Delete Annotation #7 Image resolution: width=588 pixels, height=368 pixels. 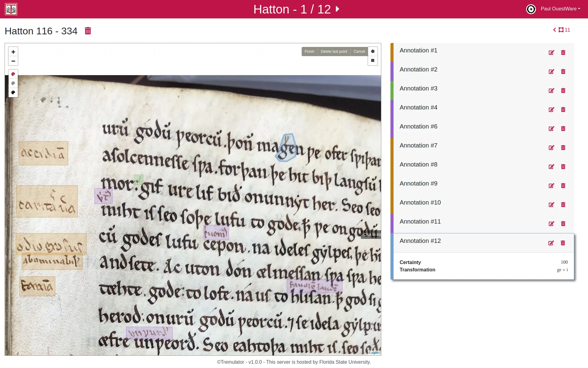[x=563, y=148]
